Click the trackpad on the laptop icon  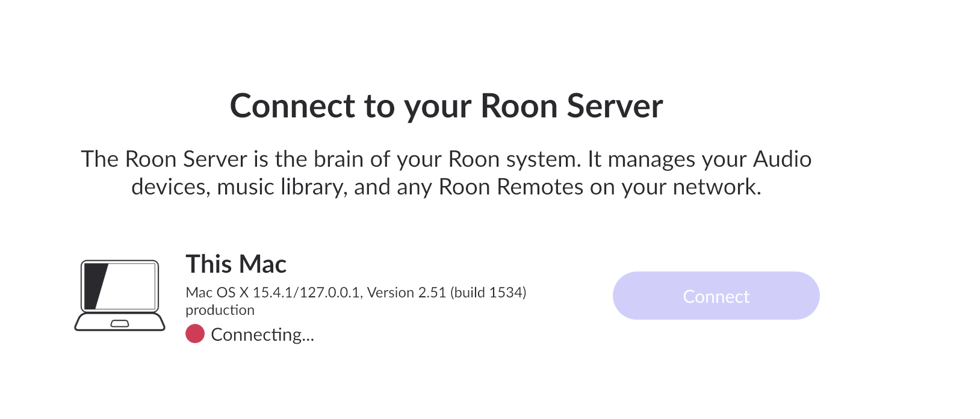coord(120,323)
